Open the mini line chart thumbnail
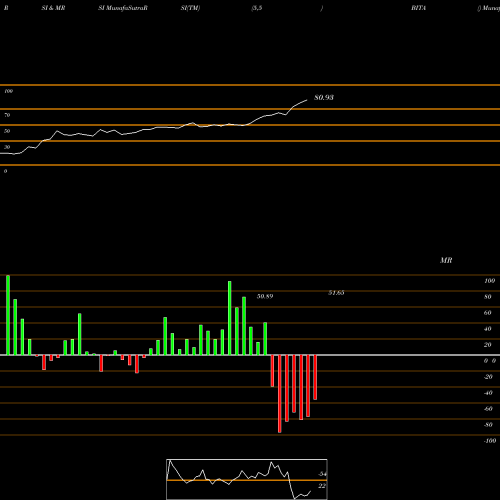The height and width of the screenshot is (500, 500). pyautogui.click(x=247, y=479)
